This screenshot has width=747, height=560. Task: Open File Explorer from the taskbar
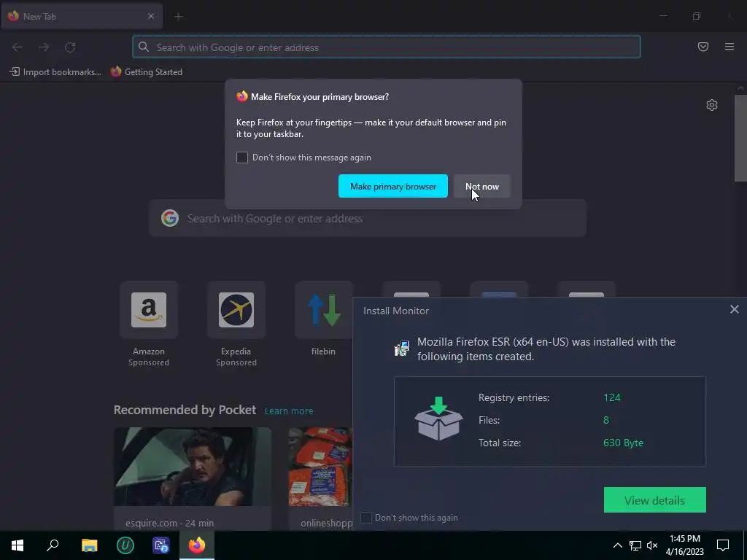coord(89,545)
